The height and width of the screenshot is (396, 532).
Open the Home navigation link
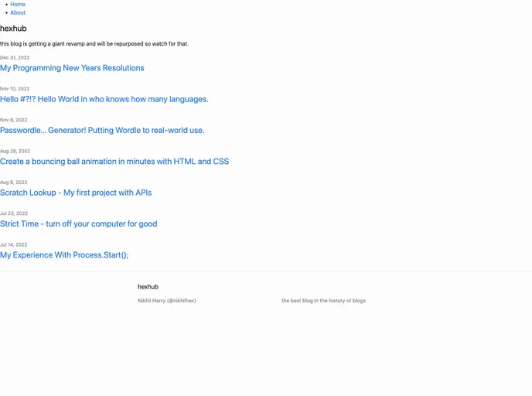(x=18, y=5)
